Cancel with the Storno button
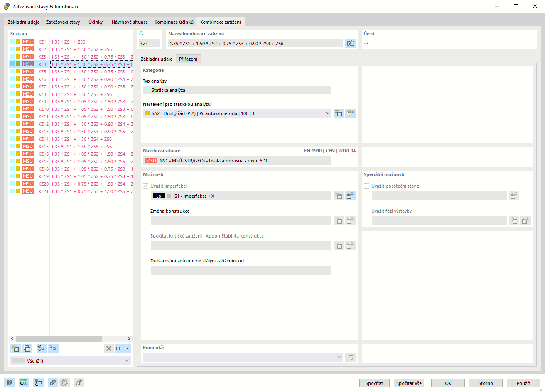Viewport: 545px width, 392px height. click(486, 383)
